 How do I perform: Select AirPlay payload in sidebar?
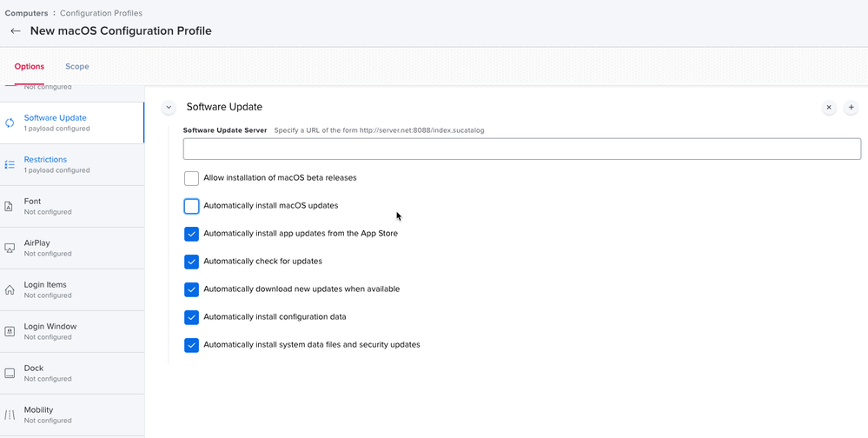click(x=72, y=248)
